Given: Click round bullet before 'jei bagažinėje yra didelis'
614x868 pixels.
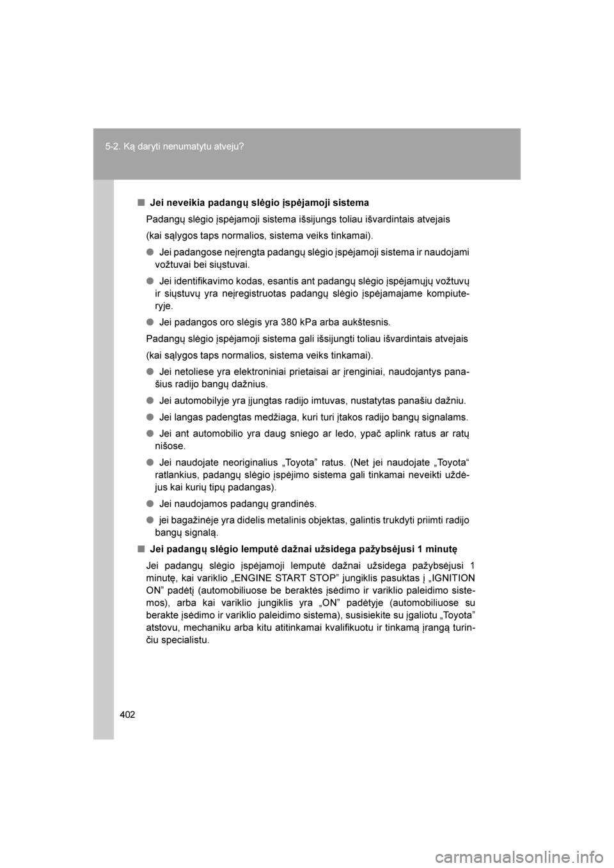Looking at the screenshot, I should click(x=150, y=520).
